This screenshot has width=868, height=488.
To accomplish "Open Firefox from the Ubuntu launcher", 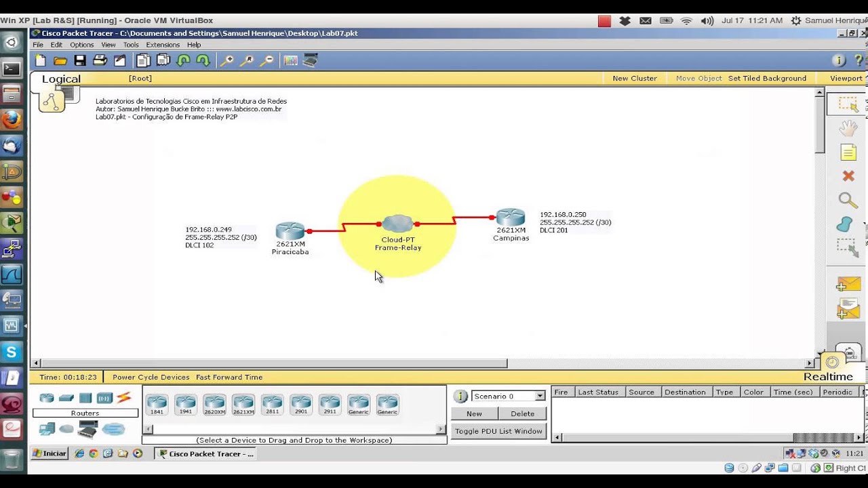I will tap(12, 120).
